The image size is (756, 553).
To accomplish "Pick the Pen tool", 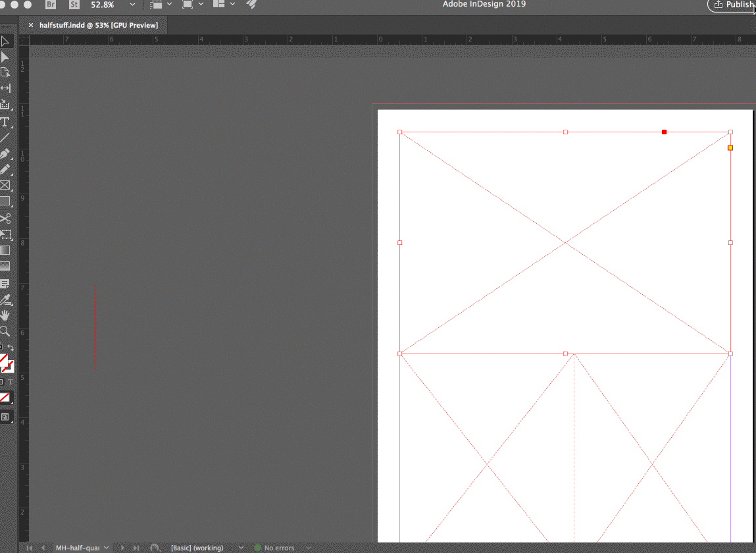I will tap(7, 153).
